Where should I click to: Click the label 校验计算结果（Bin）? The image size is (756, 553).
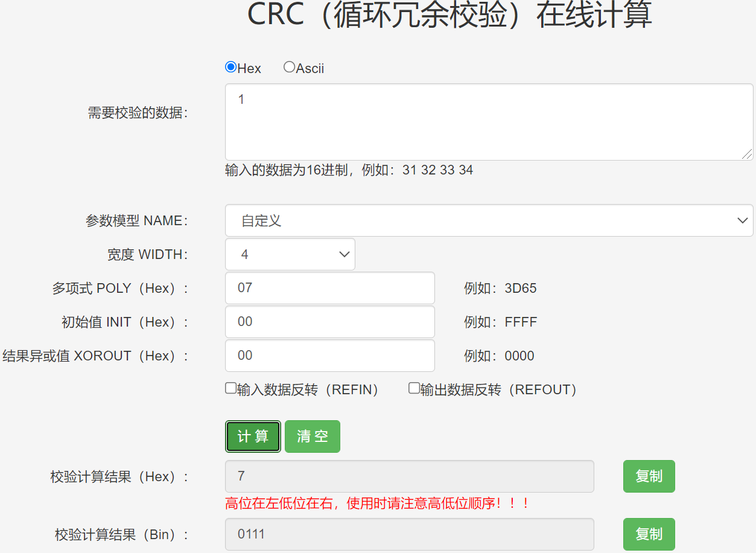[x=122, y=535]
